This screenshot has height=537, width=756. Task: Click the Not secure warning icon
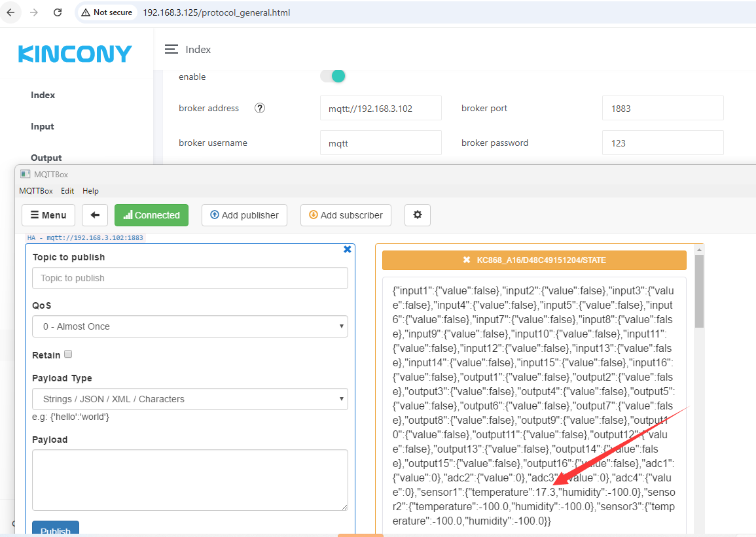86,12
